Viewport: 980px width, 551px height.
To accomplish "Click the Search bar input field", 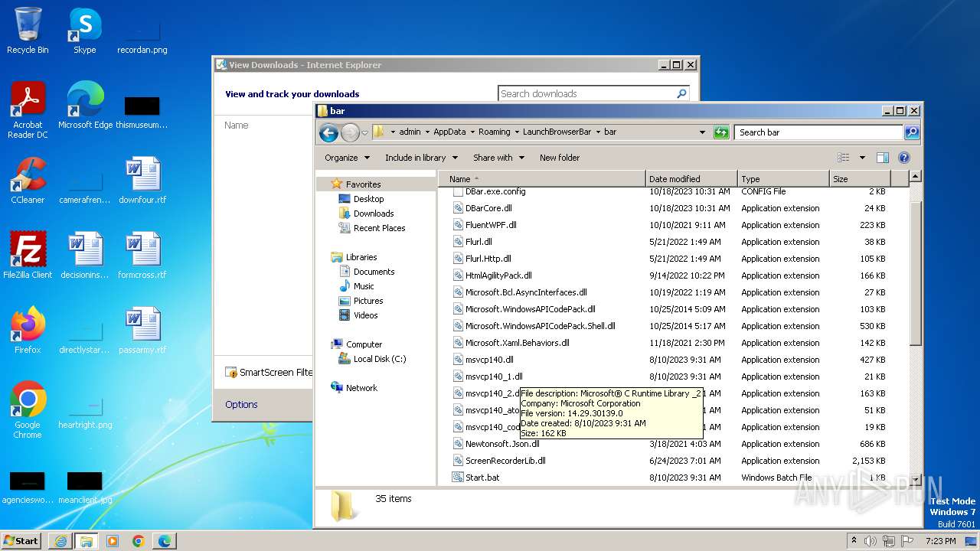I will point(818,132).
